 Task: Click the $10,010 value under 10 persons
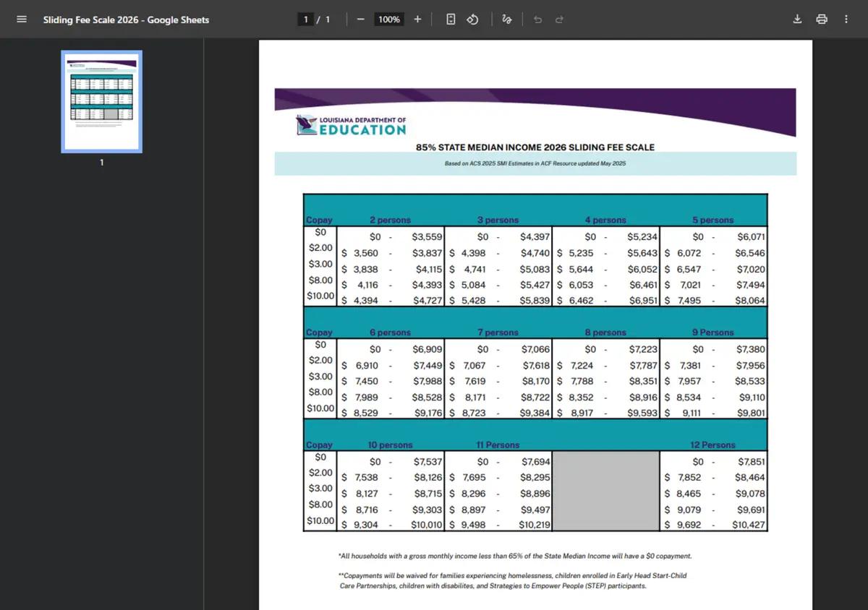point(426,525)
